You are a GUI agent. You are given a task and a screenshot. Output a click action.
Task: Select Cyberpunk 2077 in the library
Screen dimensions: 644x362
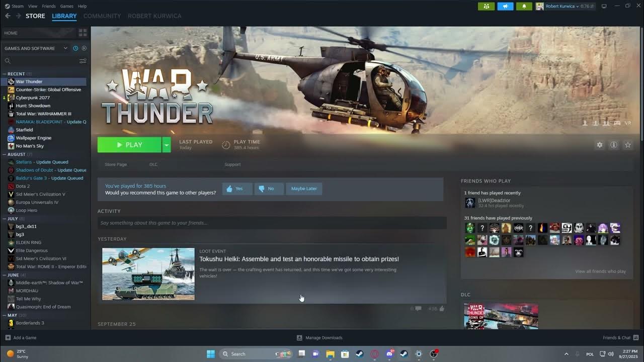33,98
